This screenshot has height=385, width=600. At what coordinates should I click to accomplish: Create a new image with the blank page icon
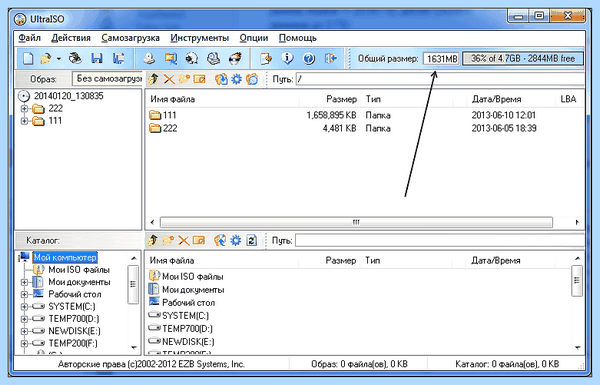point(28,59)
